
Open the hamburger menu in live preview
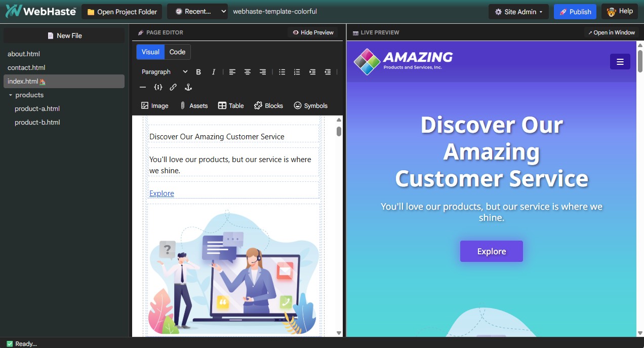click(x=620, y=62)
